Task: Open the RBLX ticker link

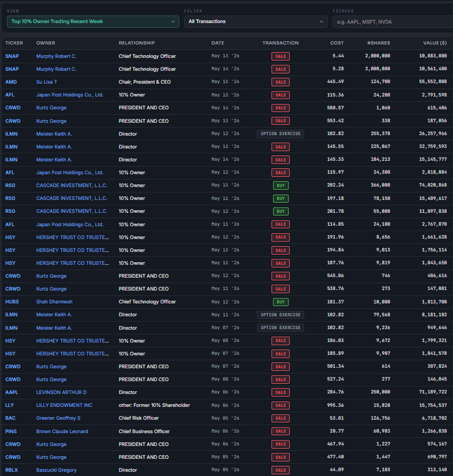Action: (11, 470)
